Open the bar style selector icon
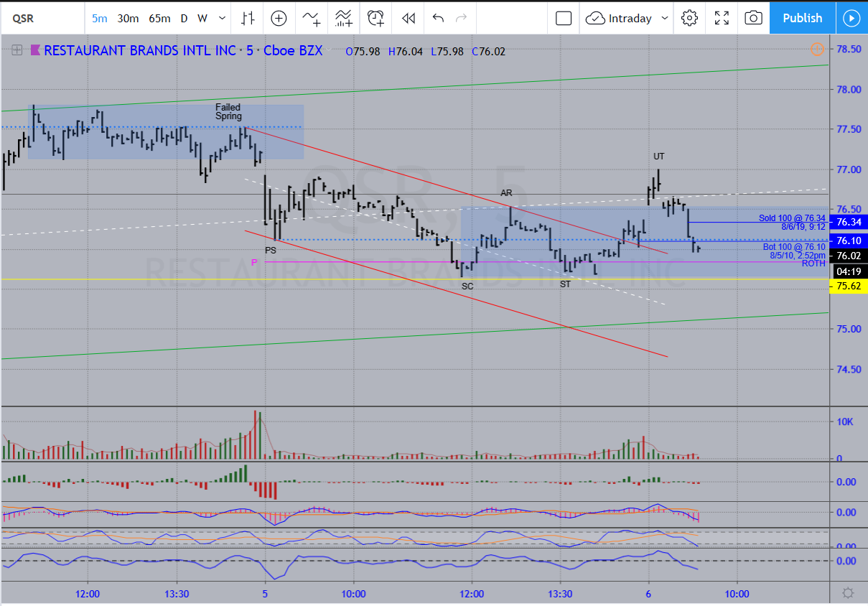The height and width of the screenshot is (606, 868). [247, 18]
